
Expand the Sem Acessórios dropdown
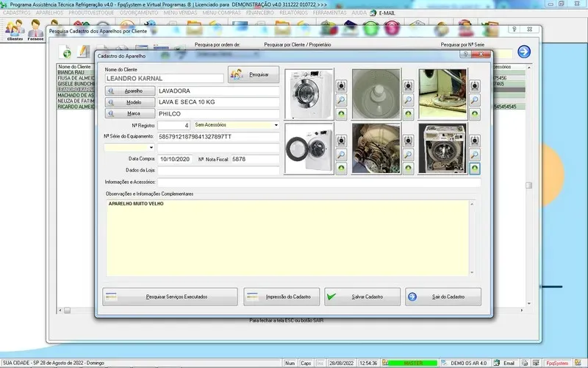(x=276, y=125)
